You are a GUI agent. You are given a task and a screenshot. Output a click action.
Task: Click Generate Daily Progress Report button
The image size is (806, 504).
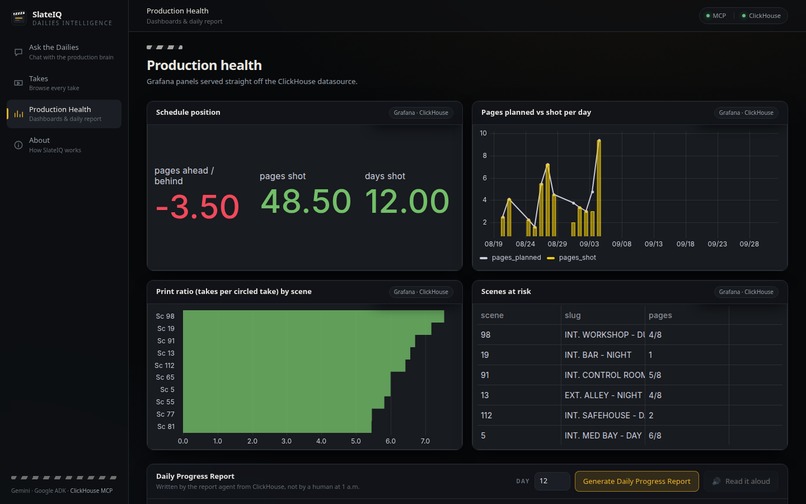(x=636, y=481)
